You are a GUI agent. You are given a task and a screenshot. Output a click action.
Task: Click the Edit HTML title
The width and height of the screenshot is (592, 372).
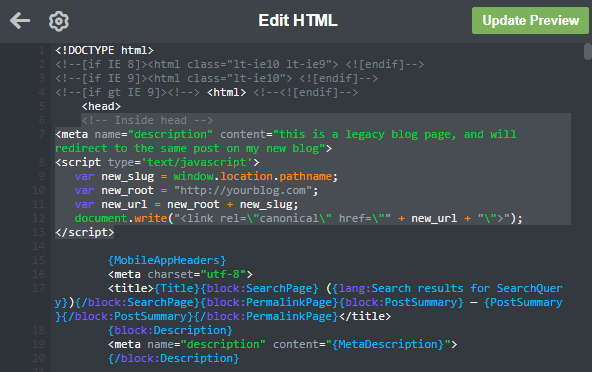(x=298, y=20)
